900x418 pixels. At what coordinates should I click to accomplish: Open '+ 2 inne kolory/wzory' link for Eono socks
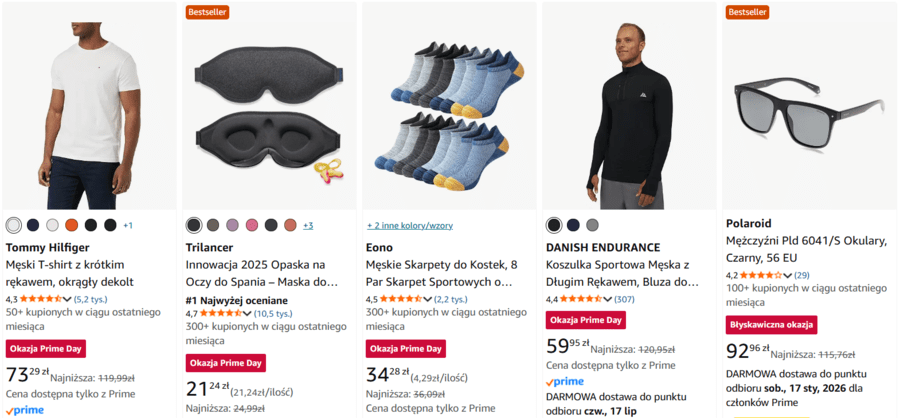coord(410,226)
